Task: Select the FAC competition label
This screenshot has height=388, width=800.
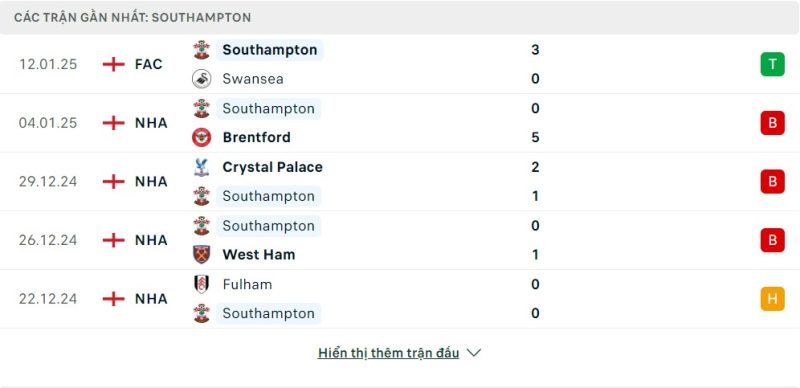Action: coord(148,64)
